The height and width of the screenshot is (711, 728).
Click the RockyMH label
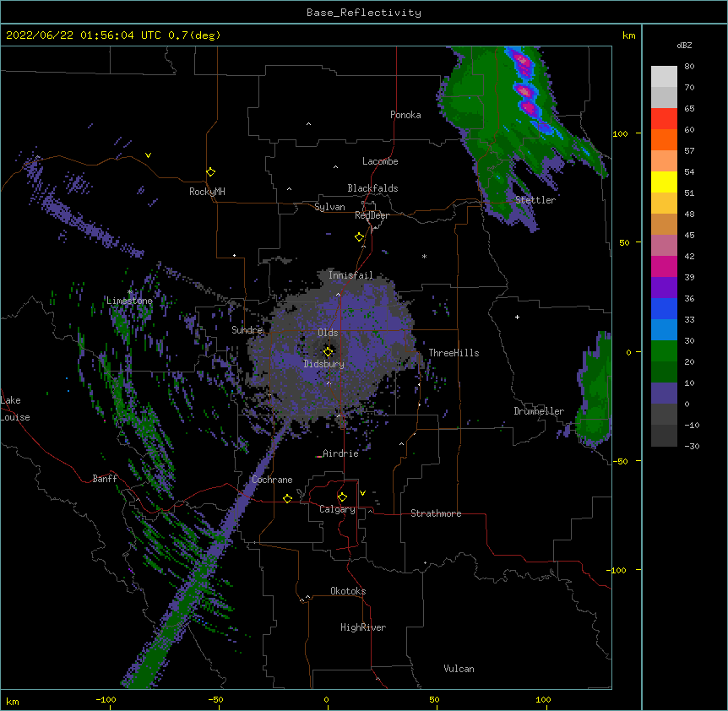[207, 192]
